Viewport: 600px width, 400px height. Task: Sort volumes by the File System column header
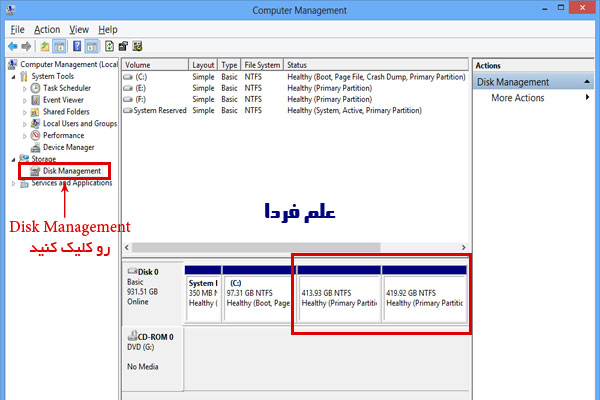263,64
